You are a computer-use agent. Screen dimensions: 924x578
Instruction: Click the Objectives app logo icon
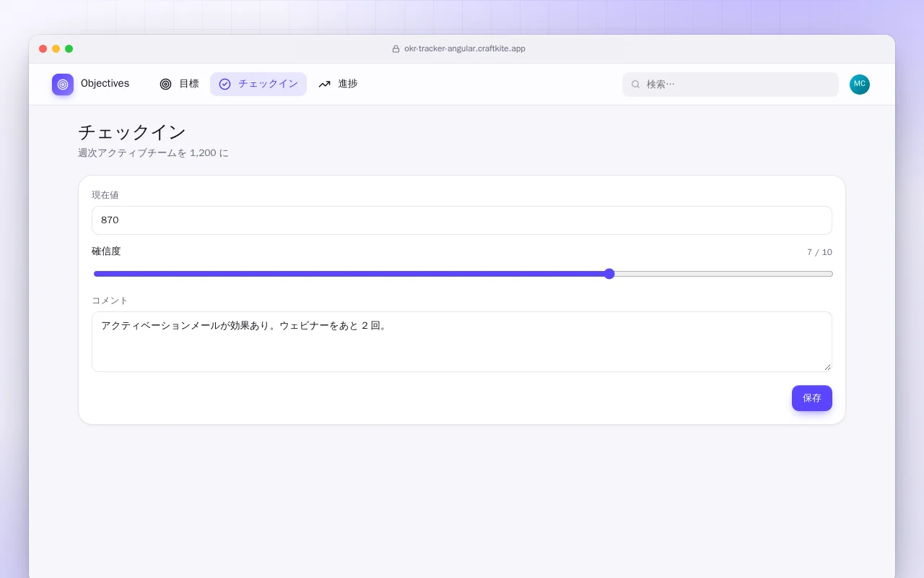click(63, 85)
